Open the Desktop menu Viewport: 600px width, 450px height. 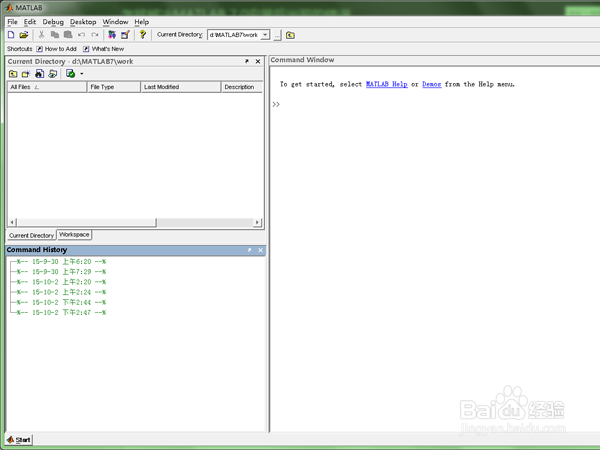(83, 22)
